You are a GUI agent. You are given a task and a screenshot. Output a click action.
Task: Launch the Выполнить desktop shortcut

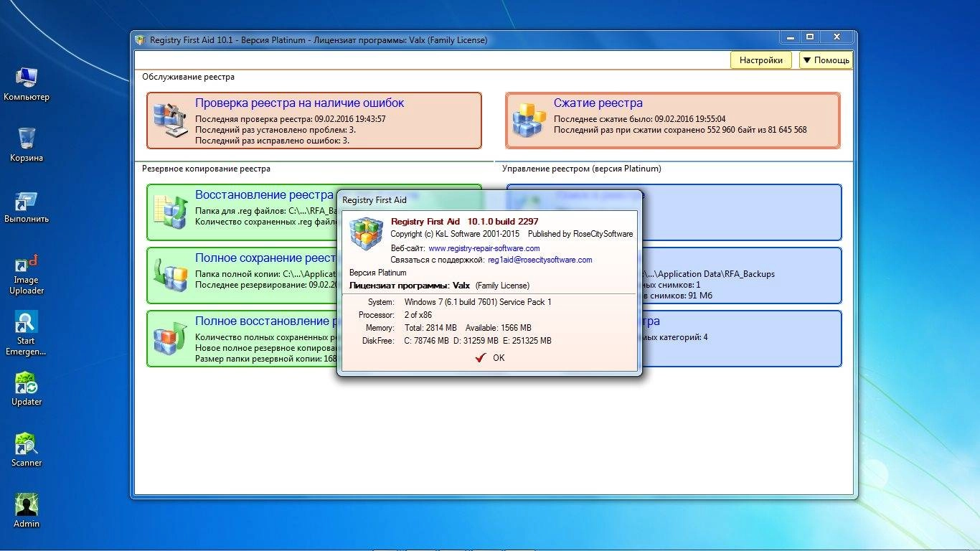tap(27, 207)
